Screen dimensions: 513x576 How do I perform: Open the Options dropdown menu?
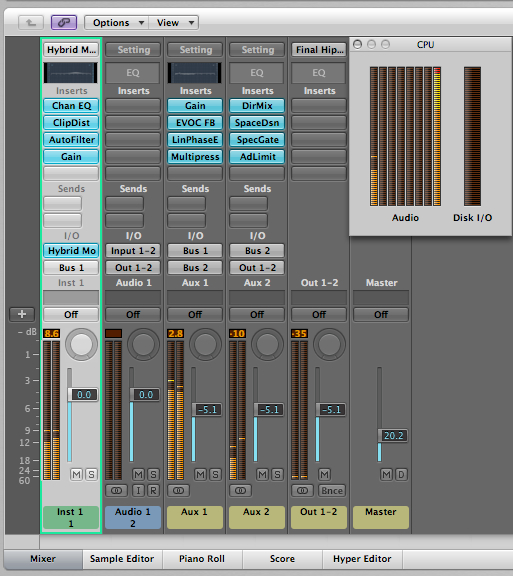coord(117,22)
